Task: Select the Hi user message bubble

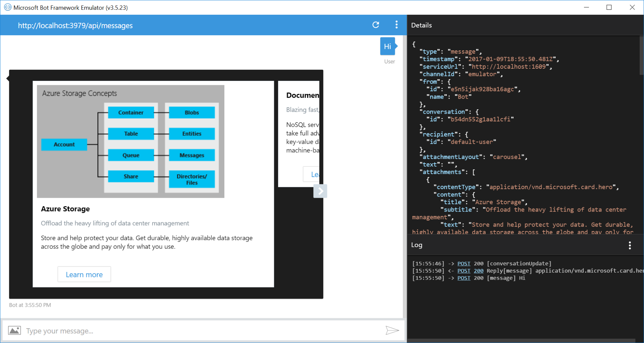Action: 388,46
